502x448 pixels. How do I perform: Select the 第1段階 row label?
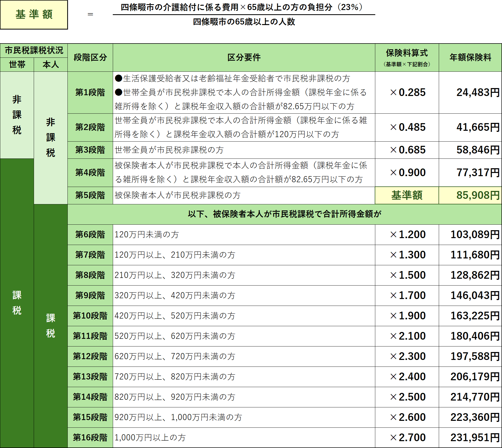point(90,93)
